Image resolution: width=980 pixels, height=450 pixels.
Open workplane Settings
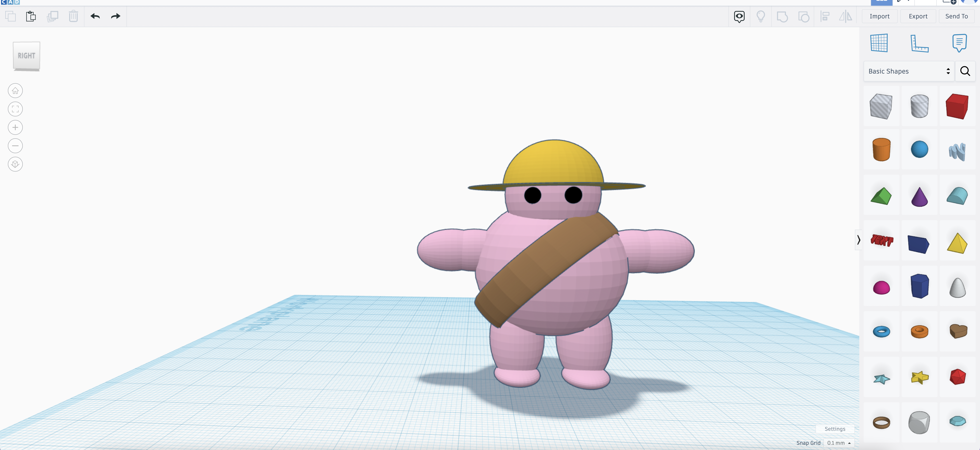(835, 429)
